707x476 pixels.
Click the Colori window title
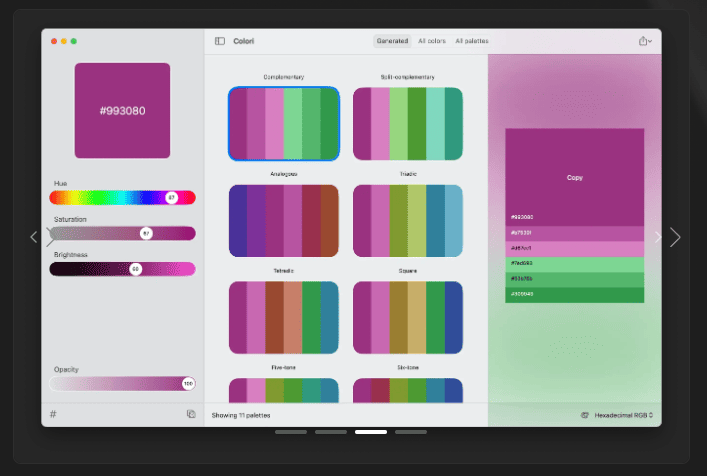pyautogui.click(x=243, y=41)
